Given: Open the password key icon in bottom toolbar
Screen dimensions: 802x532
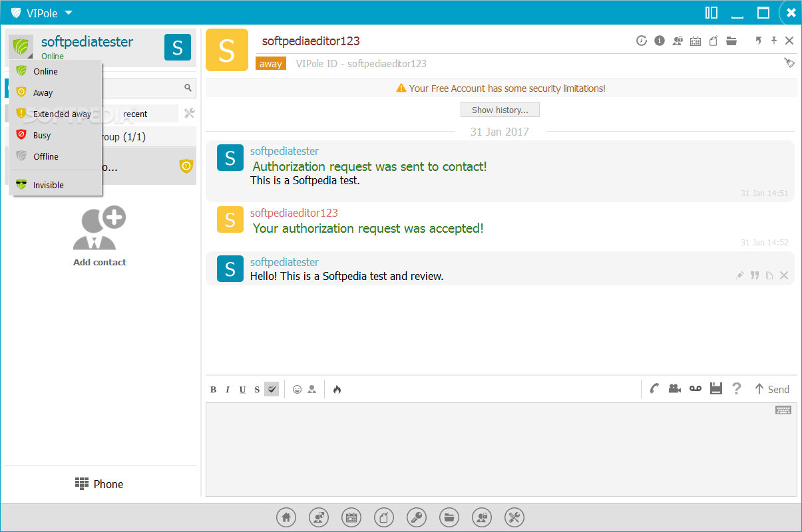Looking at the screenshot, I should coord(417,517).
